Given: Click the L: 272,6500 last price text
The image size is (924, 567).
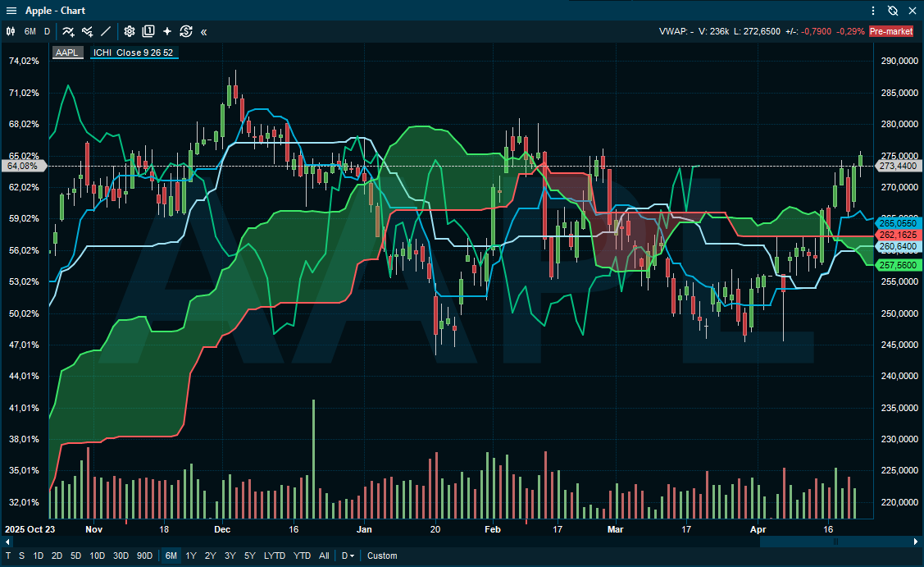Looking at the screenshot, I should [757, 31].
